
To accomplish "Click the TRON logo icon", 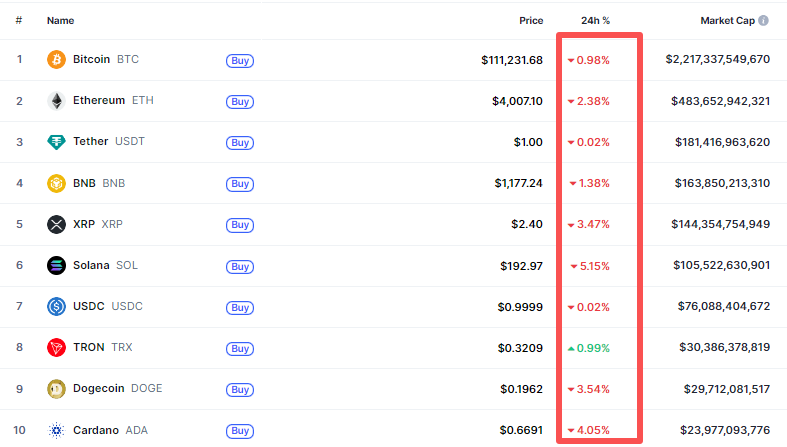I will pyautogui.click(x=56, y=347).
